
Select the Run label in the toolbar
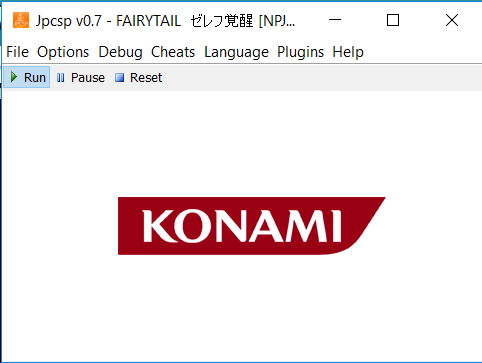click(x=35, y=78)
